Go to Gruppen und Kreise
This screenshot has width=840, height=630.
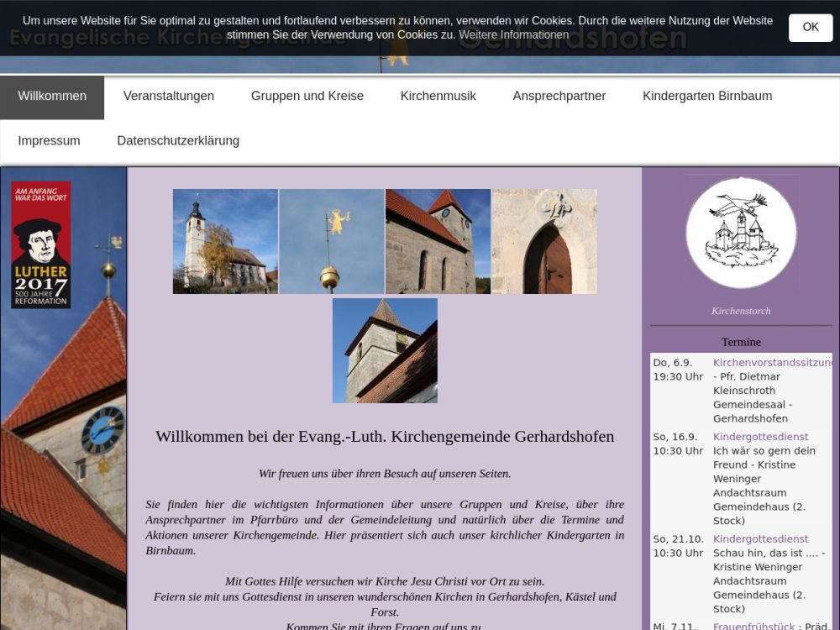click(307, 97)
